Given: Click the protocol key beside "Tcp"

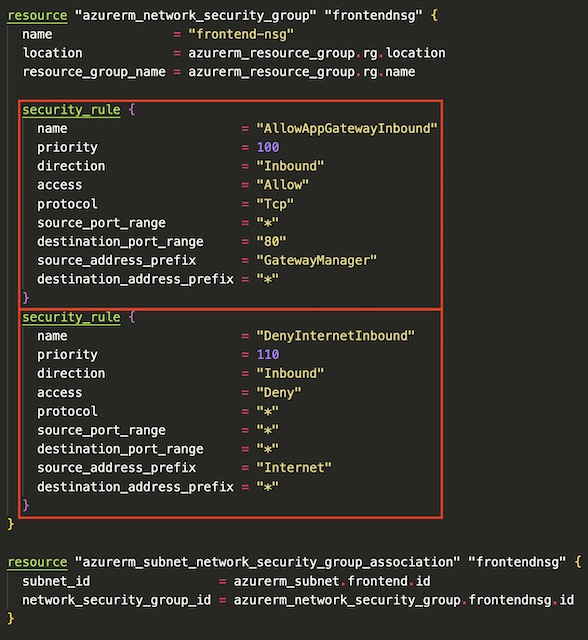Looking at the screenshot, I should click(x=67, y=204).
